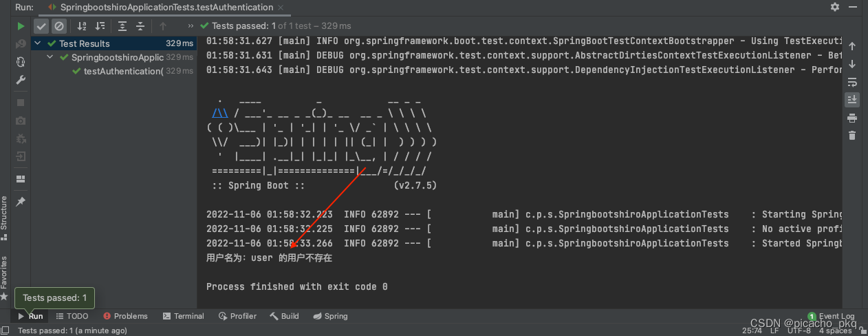This screenshot has width=868, height=336.
Task: Stop the running process square button
Action: (21, 103)
